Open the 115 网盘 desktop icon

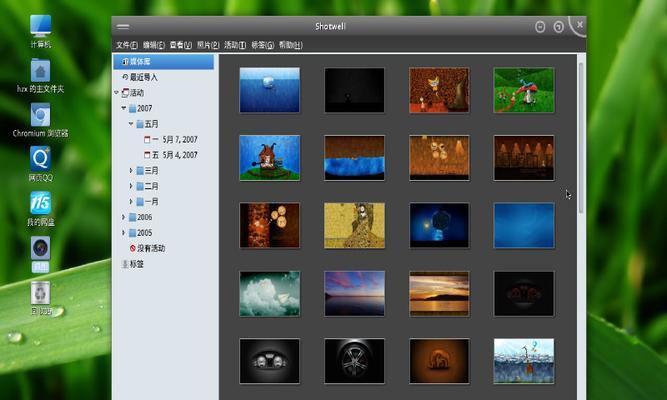coord(40,203)
